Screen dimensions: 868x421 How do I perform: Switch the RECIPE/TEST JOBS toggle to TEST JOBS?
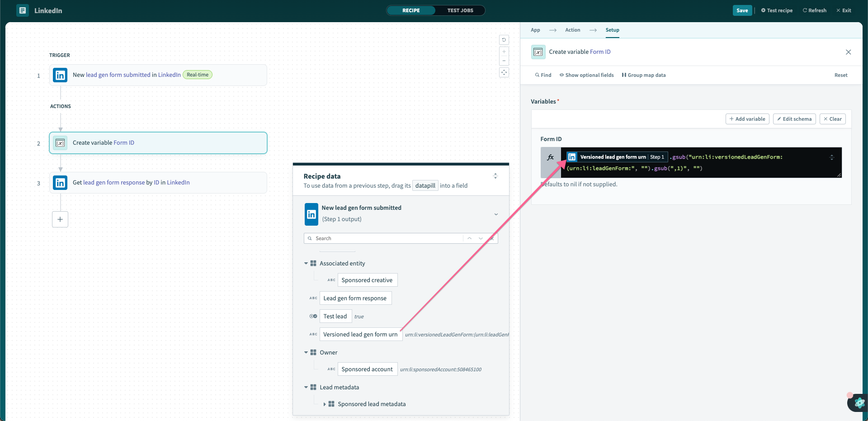(461, 10)
